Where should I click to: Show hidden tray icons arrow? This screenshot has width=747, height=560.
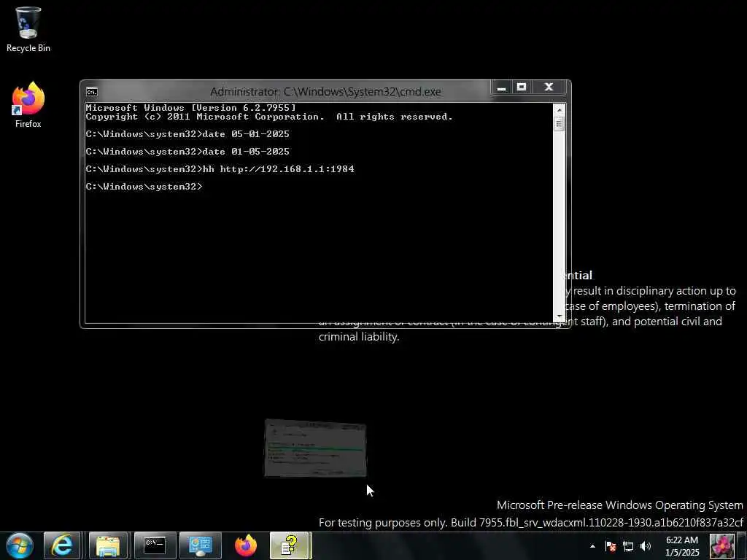tap(592, 547)
